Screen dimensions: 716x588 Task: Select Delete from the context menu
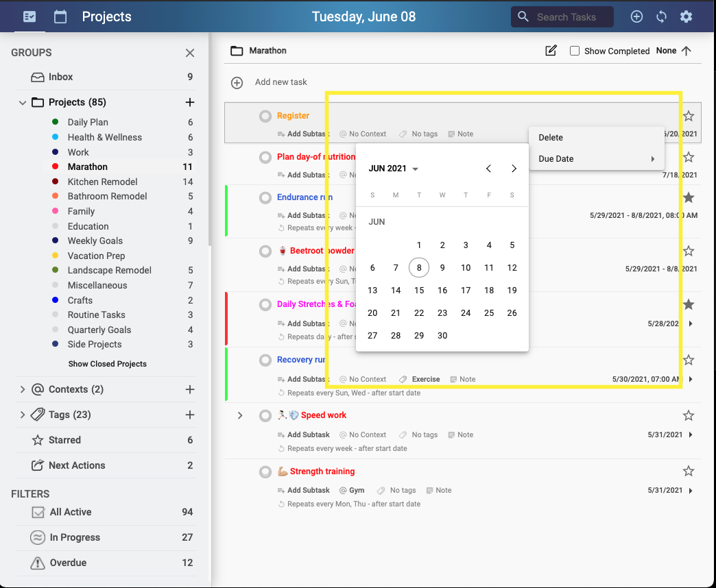550,137
